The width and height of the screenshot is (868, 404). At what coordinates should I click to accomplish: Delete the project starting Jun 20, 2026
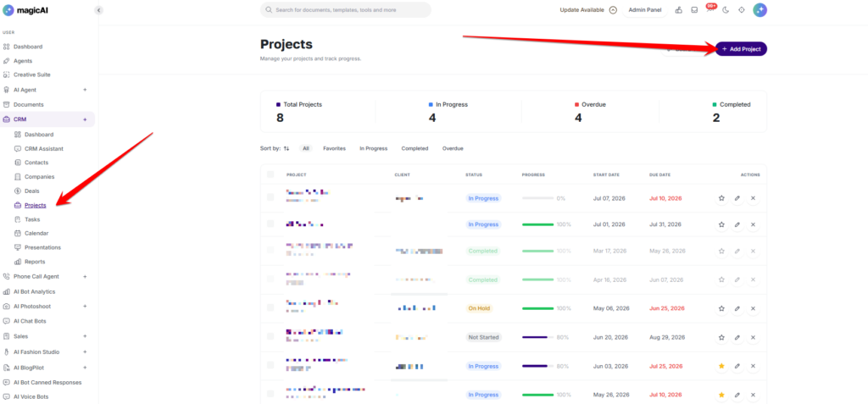pyautogui.click(x=753, y=337)
